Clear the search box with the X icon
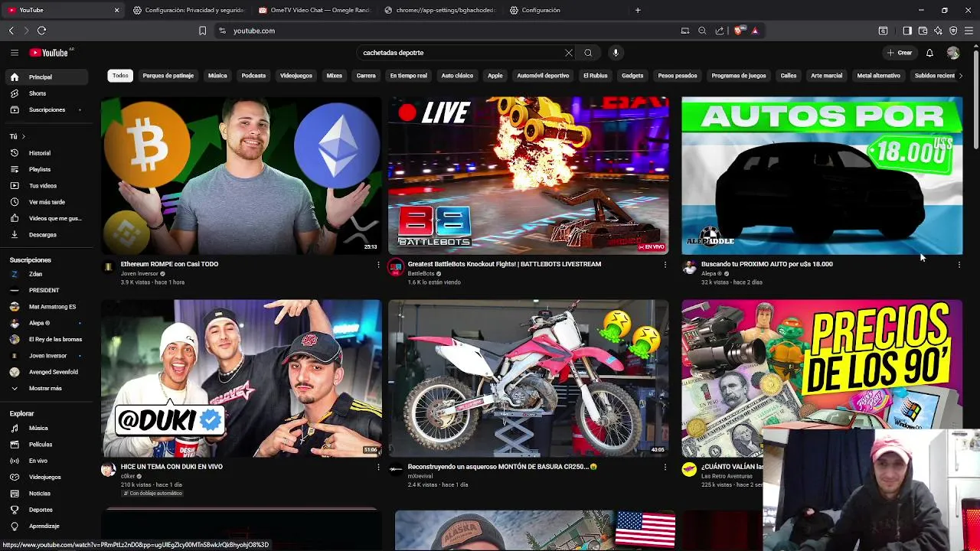This screenshot has width=980, height=551. (x=569, y=53)
